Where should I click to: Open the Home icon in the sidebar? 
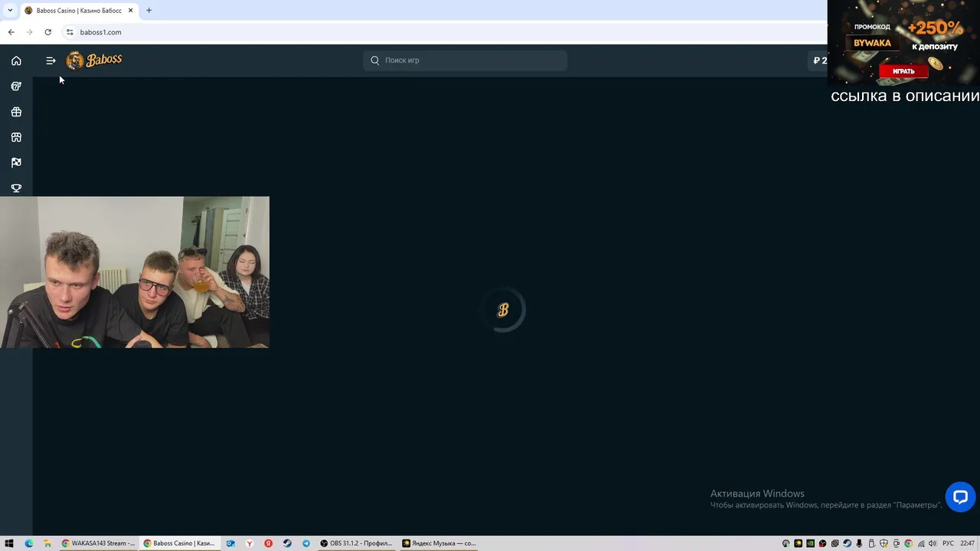coord(16,60)
